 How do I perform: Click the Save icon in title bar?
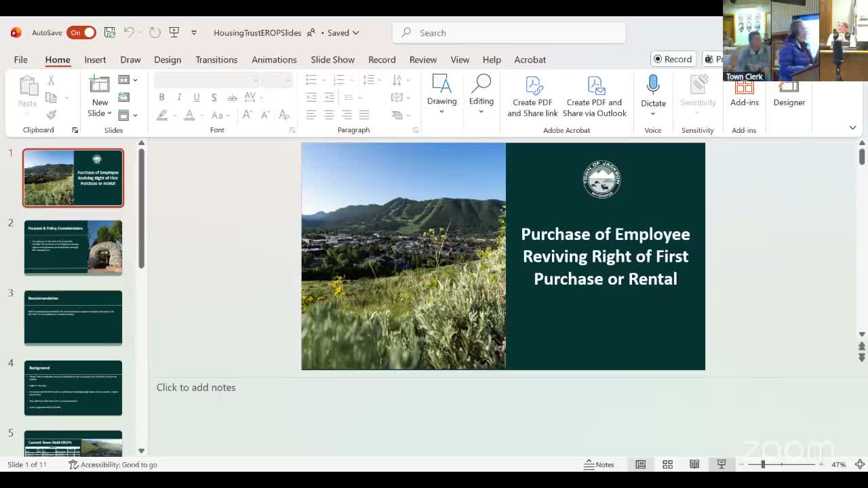tap(109, 33)
